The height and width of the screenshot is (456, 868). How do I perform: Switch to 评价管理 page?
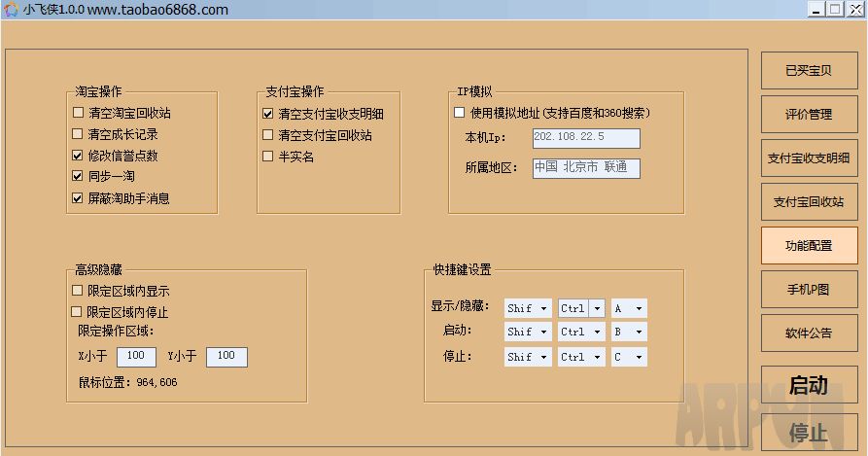(810, 114)
